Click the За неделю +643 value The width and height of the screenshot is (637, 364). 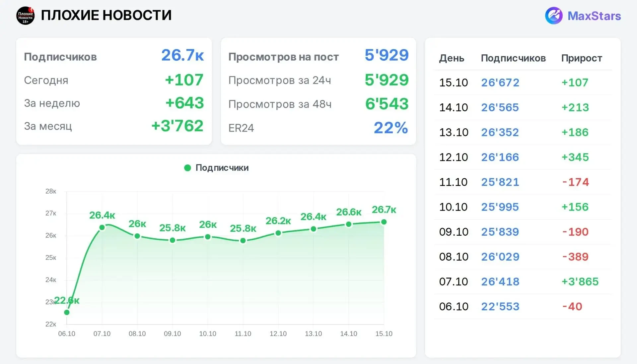click(184, 103)
